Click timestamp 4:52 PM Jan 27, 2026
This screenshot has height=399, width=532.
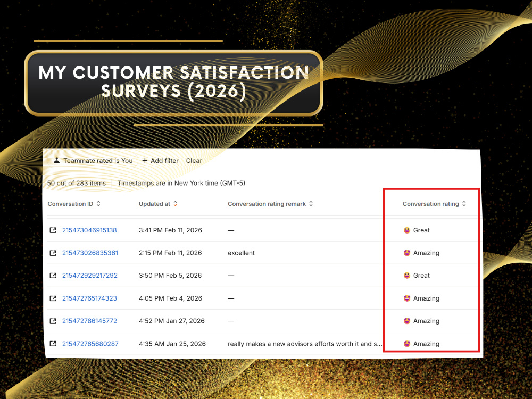pos(172,321)
